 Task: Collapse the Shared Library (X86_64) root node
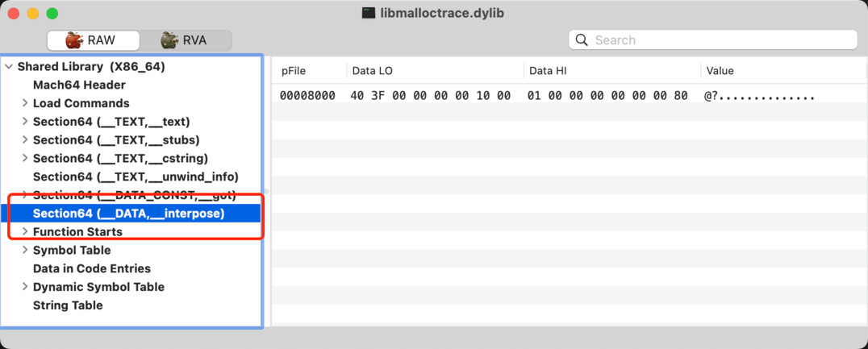[x=9, y=67]
